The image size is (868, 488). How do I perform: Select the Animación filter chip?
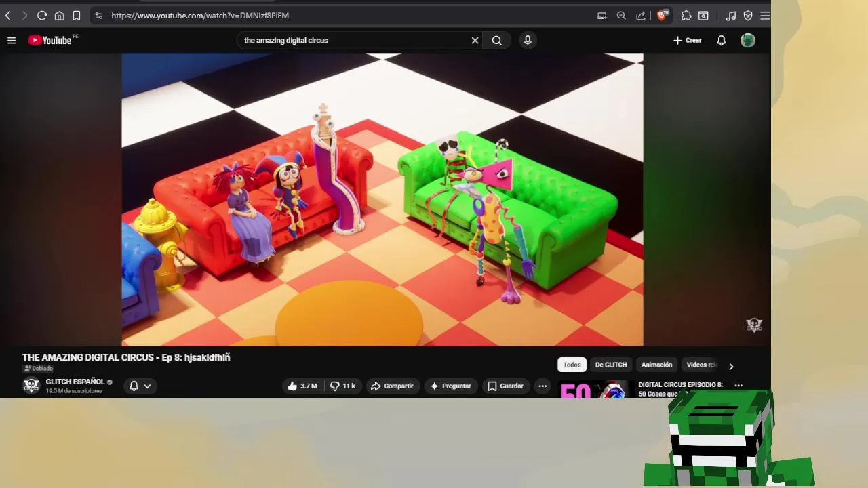(657, 365)
